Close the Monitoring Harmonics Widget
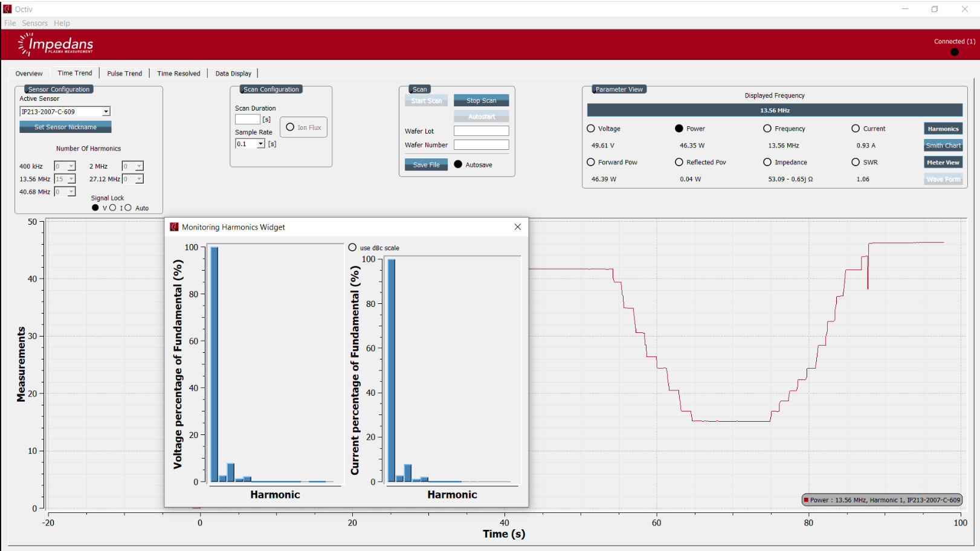Viewport: 980px width, 551px height. (x=517, y=227)
